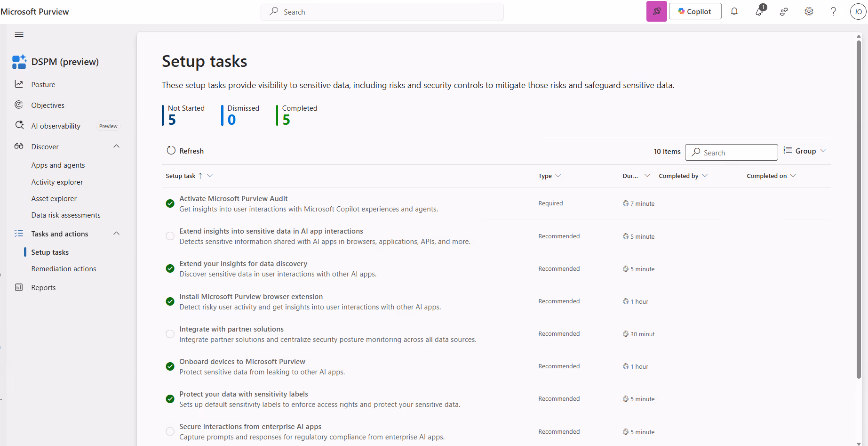Click the 7 minute duration clock icon
This screenshot has height=446, width=868.
pyautogui.click(x=626, y=203)
